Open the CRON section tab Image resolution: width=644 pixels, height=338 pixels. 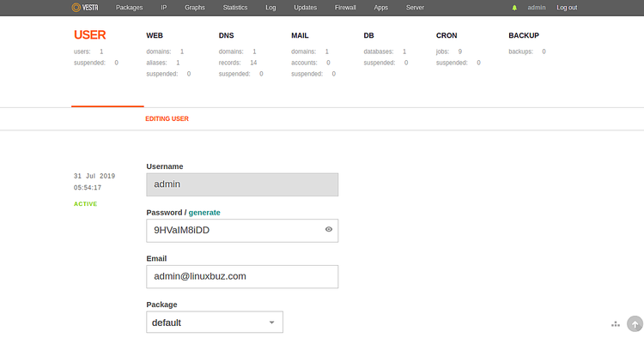(447, 36)
